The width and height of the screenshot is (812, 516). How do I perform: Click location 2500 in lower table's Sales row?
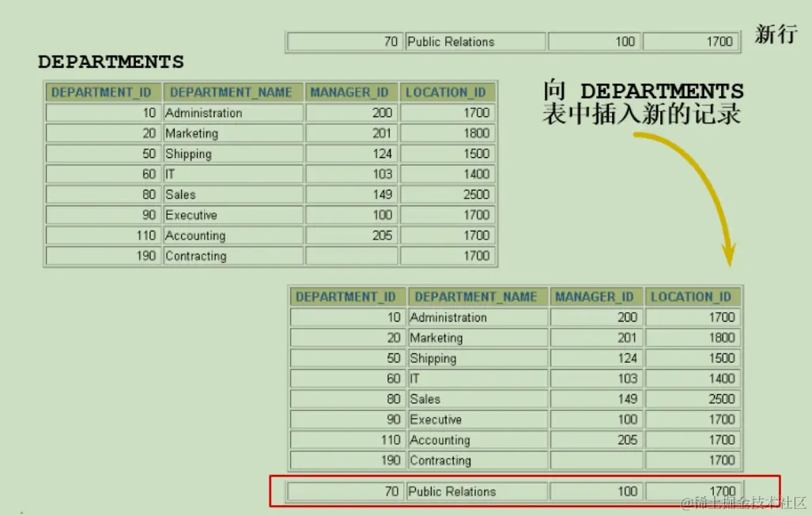[722, 400]
